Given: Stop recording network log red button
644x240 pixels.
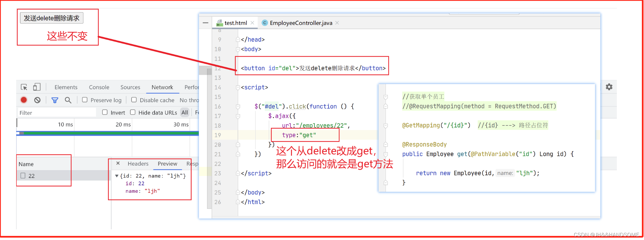Looking at the screenshot, I should click(24, 100).
